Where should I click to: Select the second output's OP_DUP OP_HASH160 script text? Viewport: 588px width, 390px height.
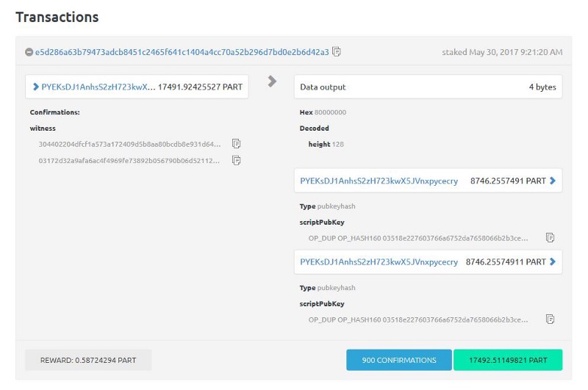tap(418, 319)
